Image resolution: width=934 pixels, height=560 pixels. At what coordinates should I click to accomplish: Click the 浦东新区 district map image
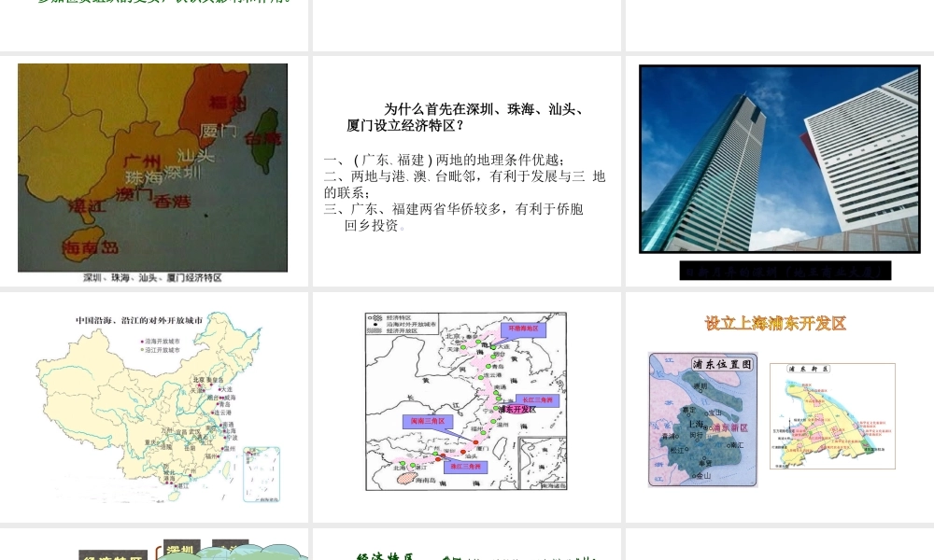coord(833,416)
